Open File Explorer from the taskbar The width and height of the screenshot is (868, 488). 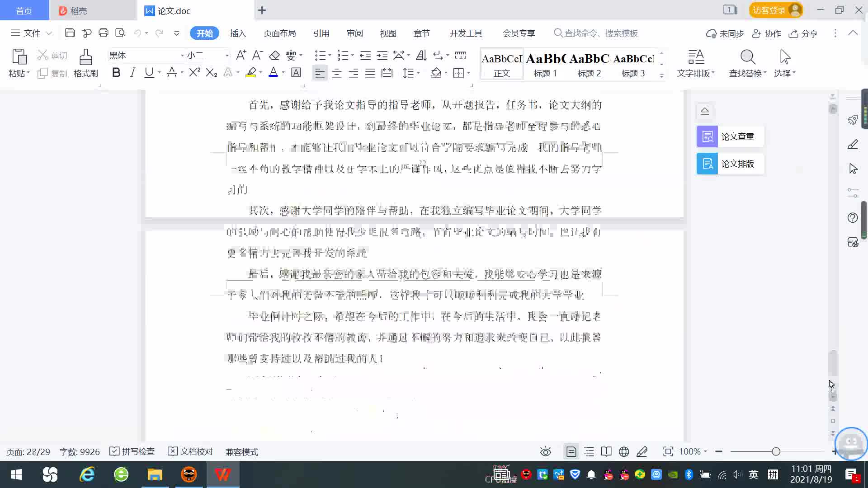tap(155, 474)
